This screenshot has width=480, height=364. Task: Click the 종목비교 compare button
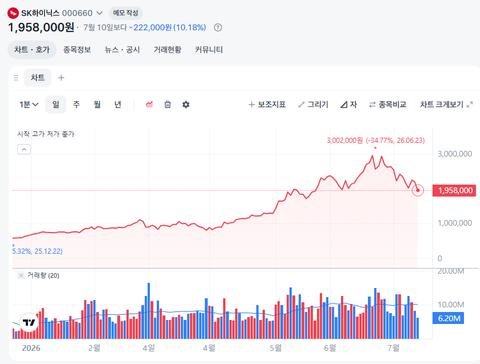pyautogui.click(x=388, y=105)
